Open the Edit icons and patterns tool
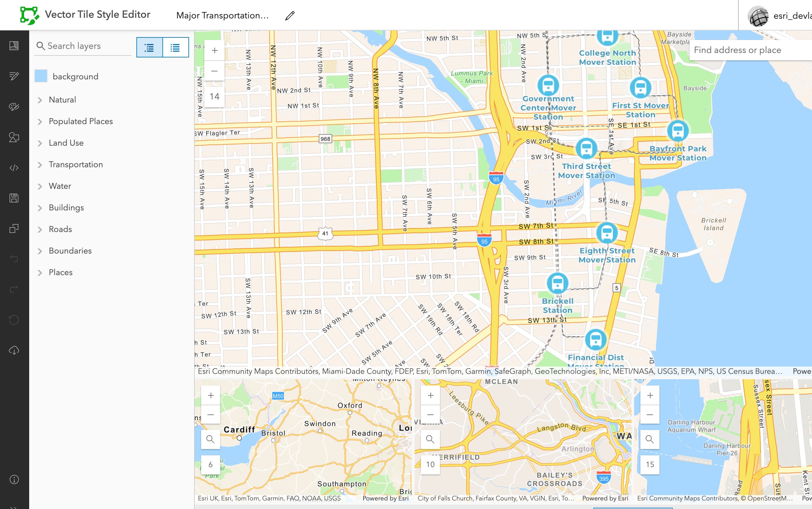 (x=14, y=137)
